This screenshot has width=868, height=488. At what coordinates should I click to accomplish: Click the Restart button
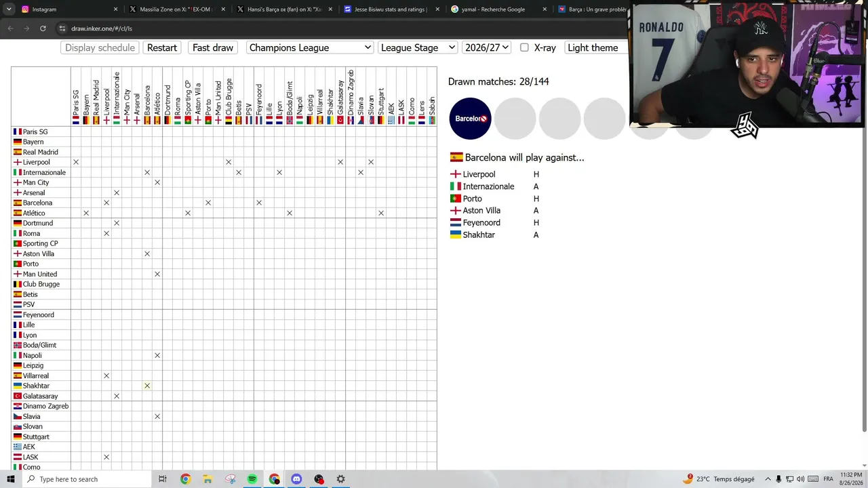pyautogui.click(x=162, y=47)
